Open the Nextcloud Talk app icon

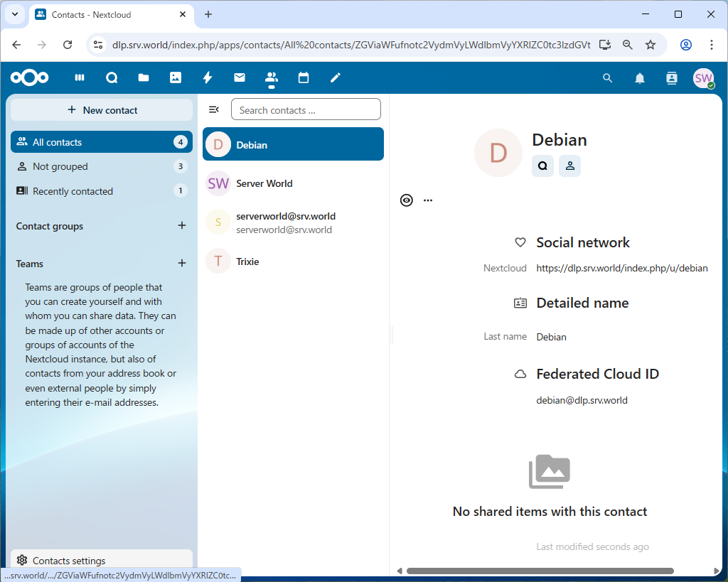(x=112, y=78)
